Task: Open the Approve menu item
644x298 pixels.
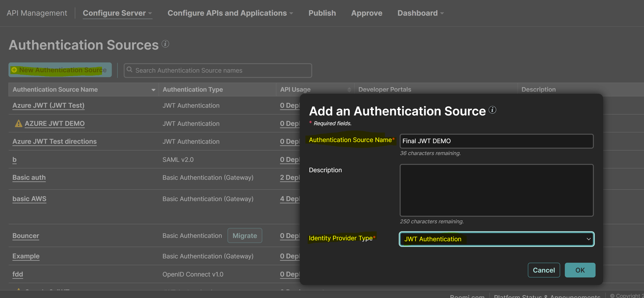Action: [x=366, y=13]
